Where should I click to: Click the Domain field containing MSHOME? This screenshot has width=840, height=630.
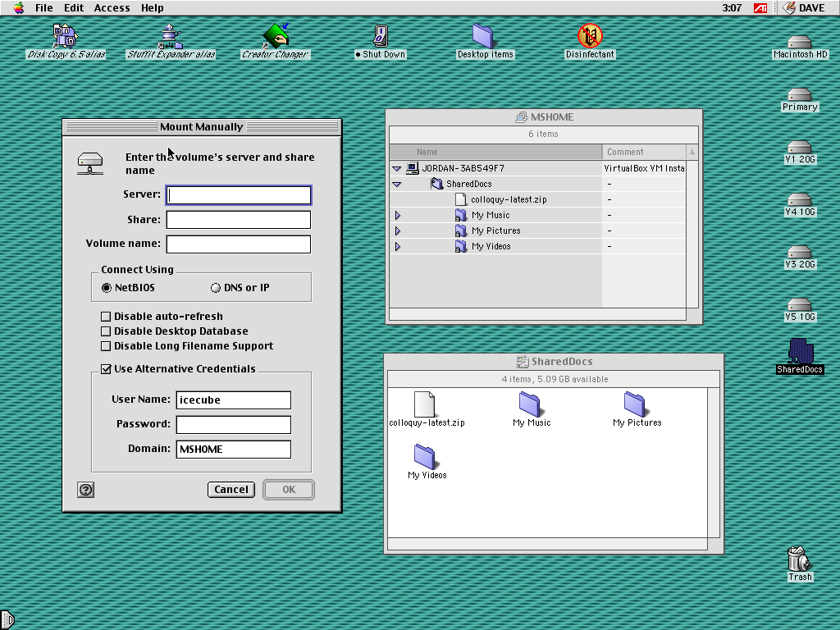click(x=234, y=450)
